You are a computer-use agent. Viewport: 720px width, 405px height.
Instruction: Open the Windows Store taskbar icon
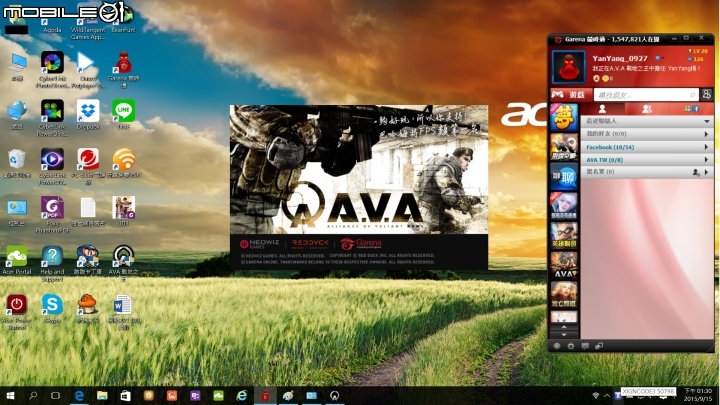click(125, 395)
